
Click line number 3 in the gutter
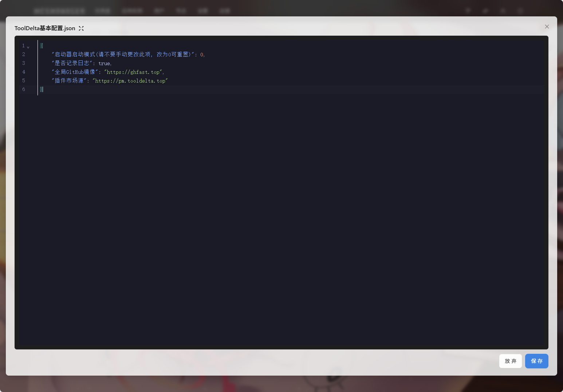click(x=24, y=63)
